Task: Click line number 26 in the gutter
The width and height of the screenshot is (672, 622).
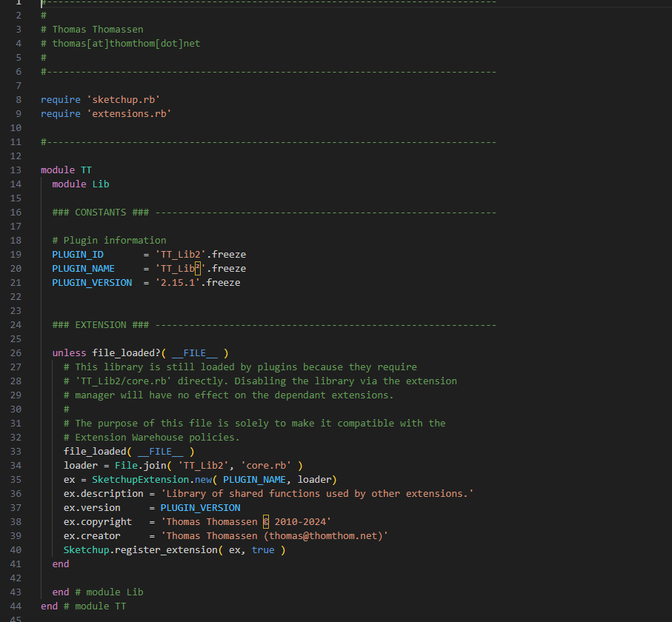Action: coord(18,352)
